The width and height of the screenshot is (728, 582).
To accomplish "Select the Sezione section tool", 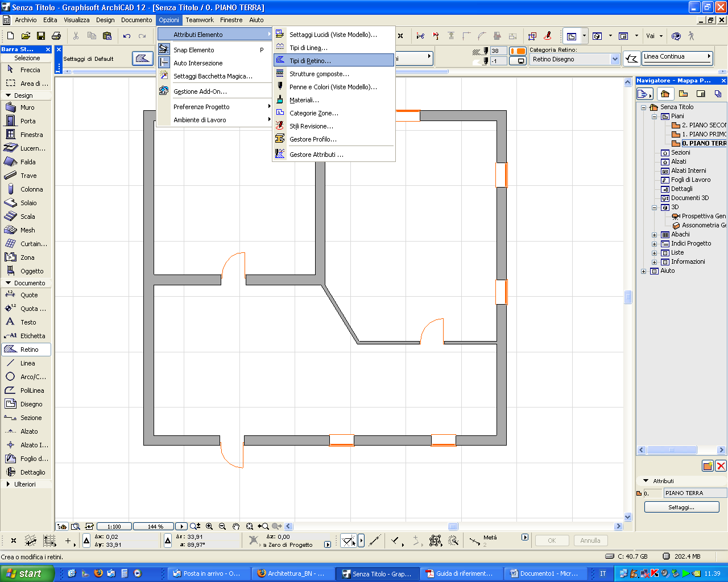I will tap(26, 418).
